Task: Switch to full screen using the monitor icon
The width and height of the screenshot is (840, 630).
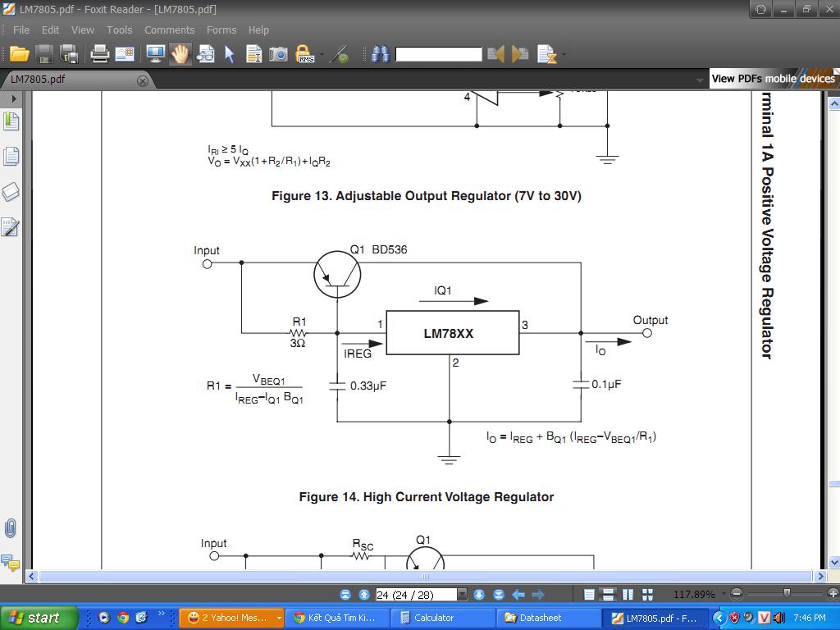Action: (155, 54)
